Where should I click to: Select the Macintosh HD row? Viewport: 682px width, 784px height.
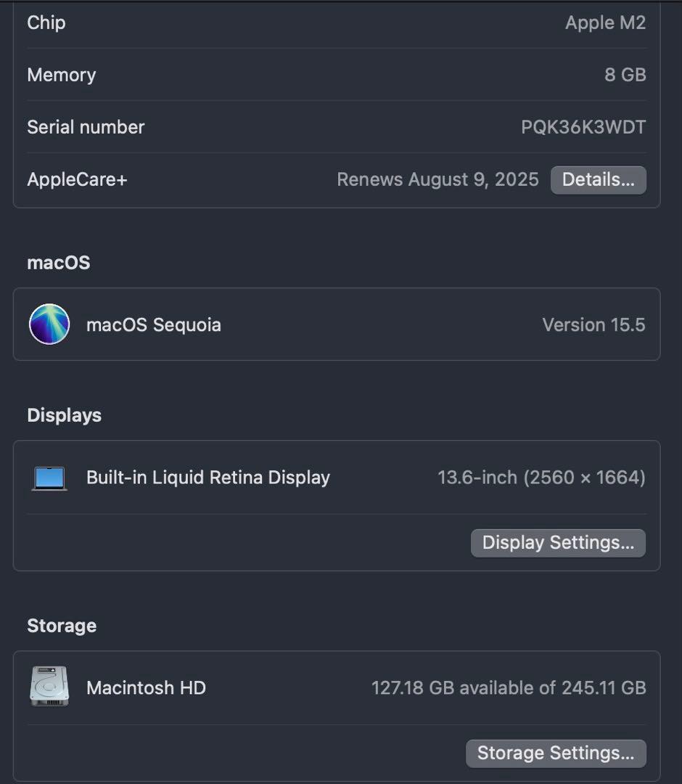pos(337,687)
